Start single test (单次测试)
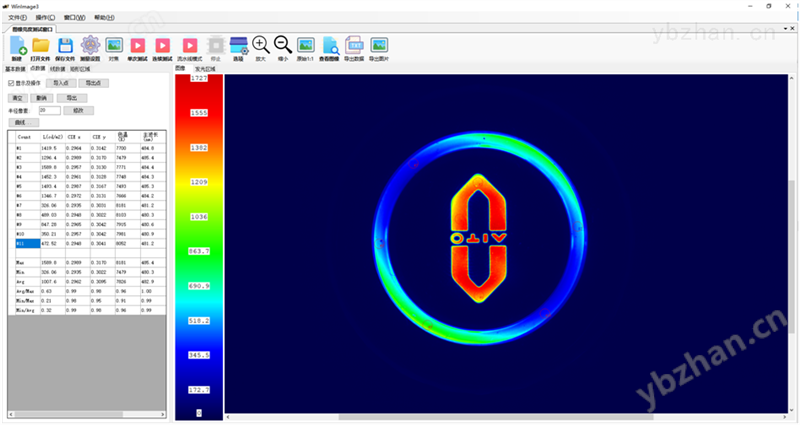 [137, 45]
